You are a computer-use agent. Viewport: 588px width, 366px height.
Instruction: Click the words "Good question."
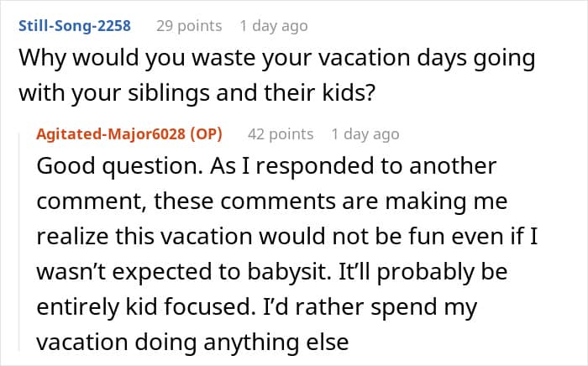[x=114, y=166]
